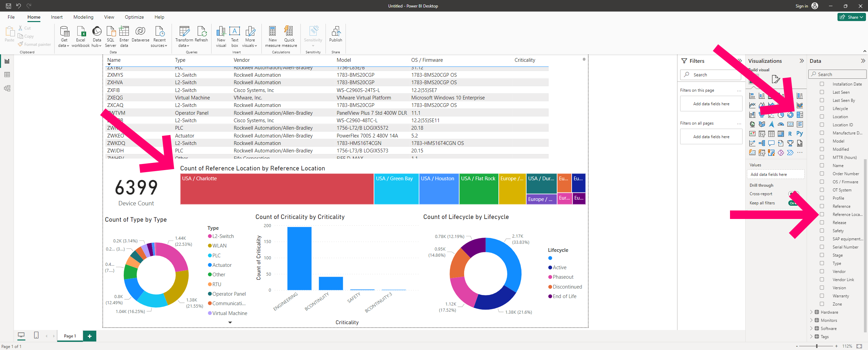
Task: Expand the Software table in Data pane
Action: (x=811, y=328)
